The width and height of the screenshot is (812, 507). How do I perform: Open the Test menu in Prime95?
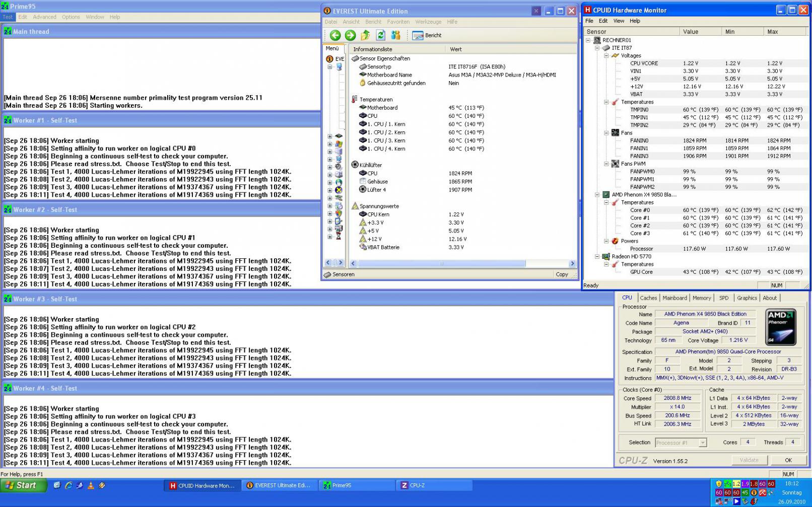[8, 17]
